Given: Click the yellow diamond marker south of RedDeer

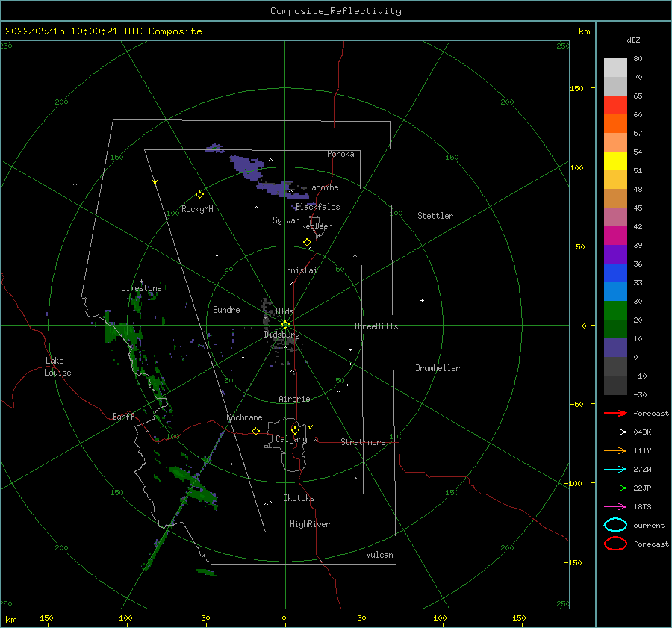Looking at the screenshot, I should click(x=307, y=243).
